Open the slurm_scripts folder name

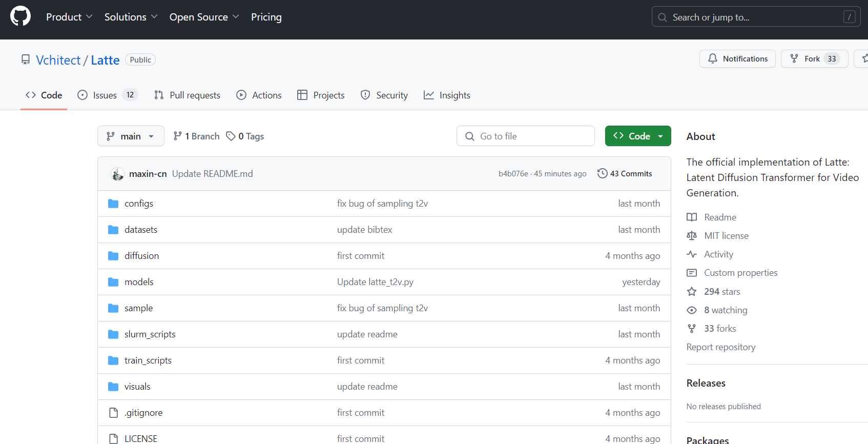[x=150, y=334]
